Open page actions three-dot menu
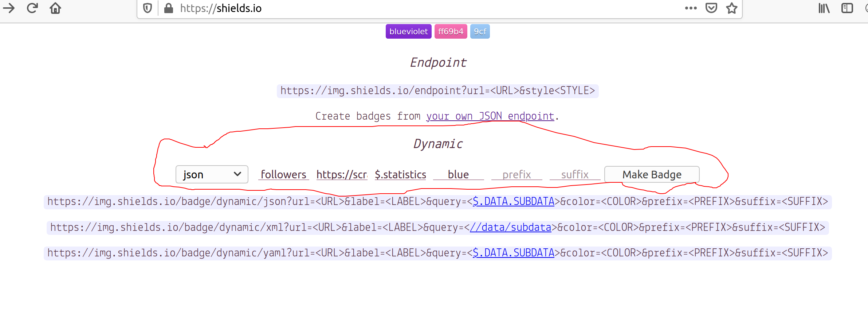 [691, 8]
